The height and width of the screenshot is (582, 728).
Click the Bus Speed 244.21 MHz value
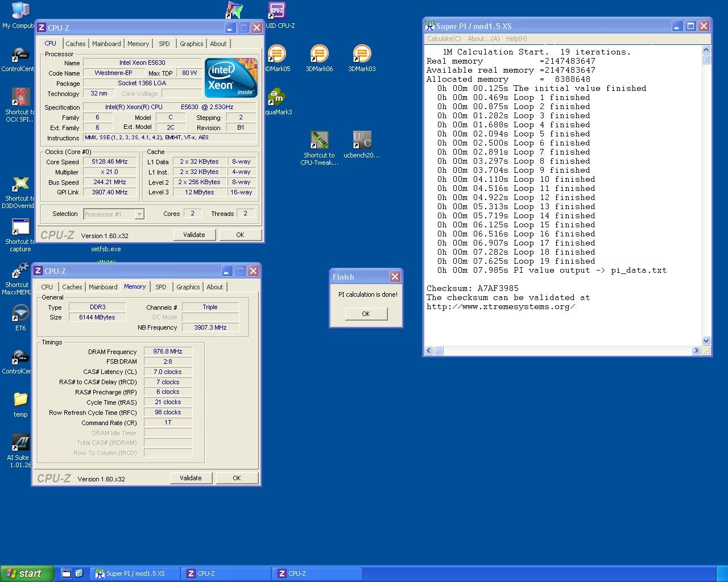pyautogui.click(x=110, y=182)
